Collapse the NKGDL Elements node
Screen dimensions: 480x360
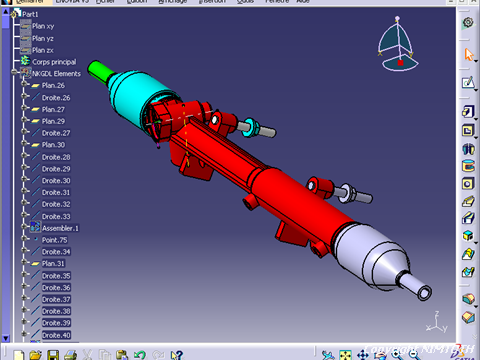14,72
